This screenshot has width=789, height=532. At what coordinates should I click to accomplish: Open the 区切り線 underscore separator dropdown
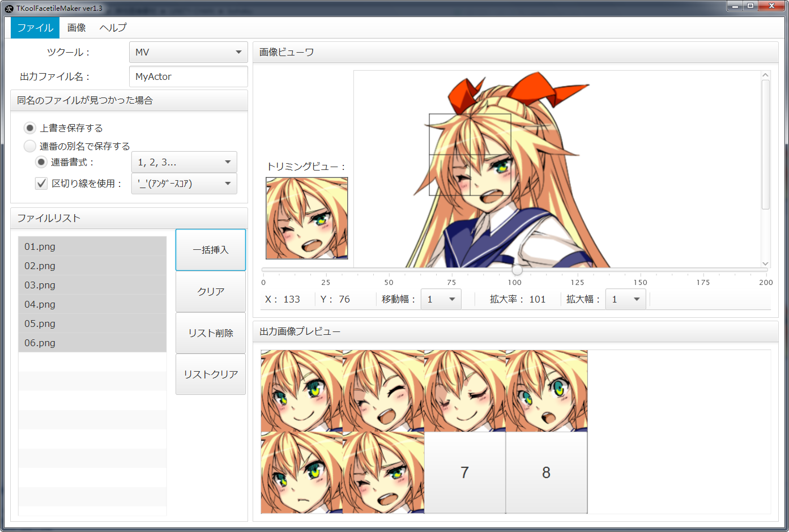click(184, 184)
